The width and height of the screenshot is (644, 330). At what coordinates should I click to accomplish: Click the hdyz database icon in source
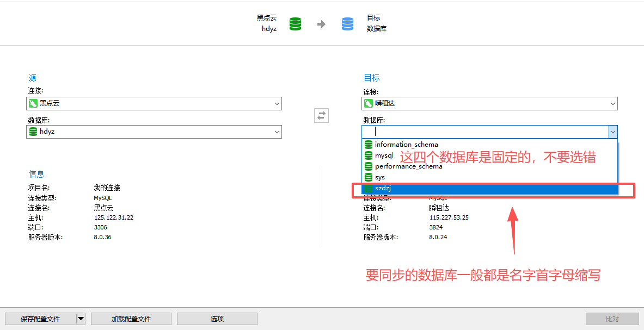coord(33,132)
